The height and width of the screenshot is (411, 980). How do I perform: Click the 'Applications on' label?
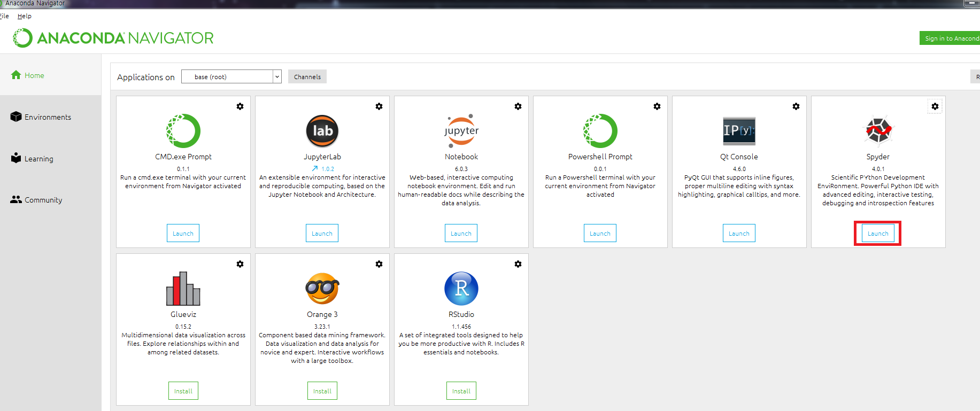click(x=146, y=77)
